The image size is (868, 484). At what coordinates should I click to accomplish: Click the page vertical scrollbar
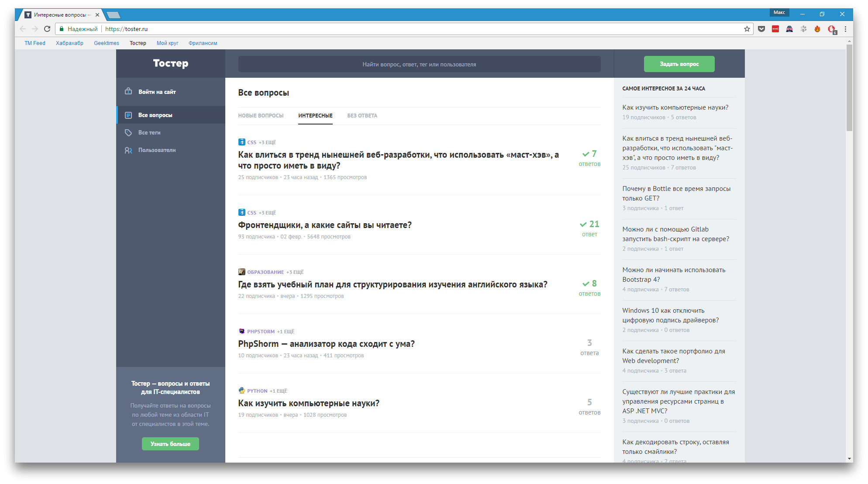click(x=849, y=87)
